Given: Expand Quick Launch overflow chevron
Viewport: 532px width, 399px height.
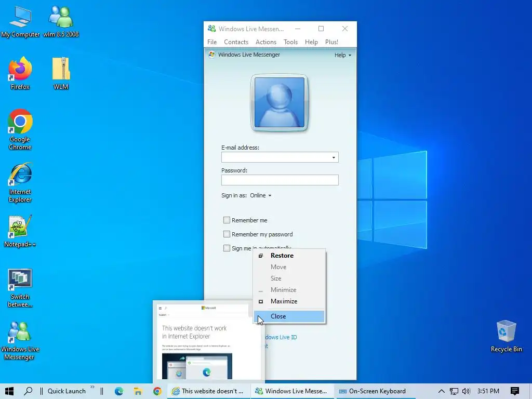Looking at the screenshot, I should click(92, 387).
